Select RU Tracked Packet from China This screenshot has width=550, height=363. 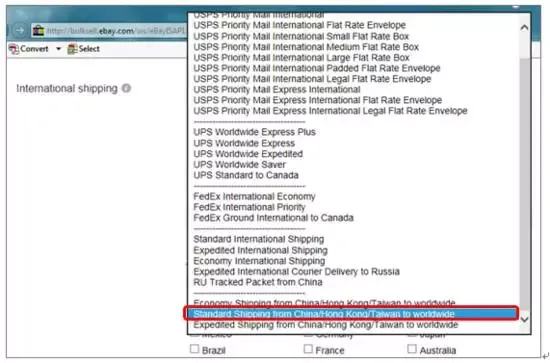pyautogui.click(x=258, y=282)
